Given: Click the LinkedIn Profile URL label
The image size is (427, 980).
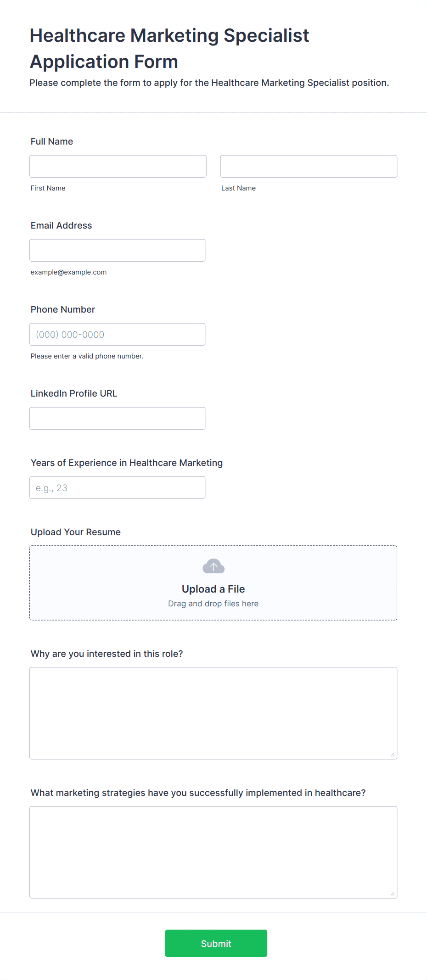Looking at the screenshot, I should pyautogui.click(x=74, y=393).
